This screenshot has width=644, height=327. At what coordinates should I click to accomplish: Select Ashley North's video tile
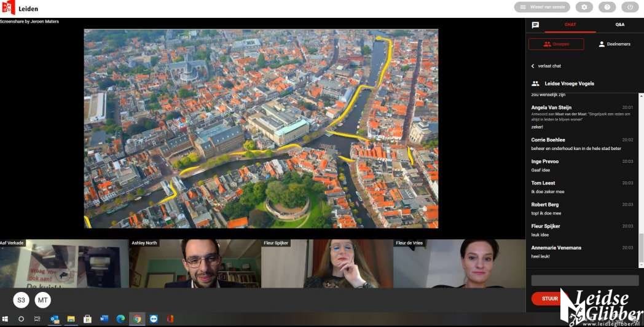195,264
